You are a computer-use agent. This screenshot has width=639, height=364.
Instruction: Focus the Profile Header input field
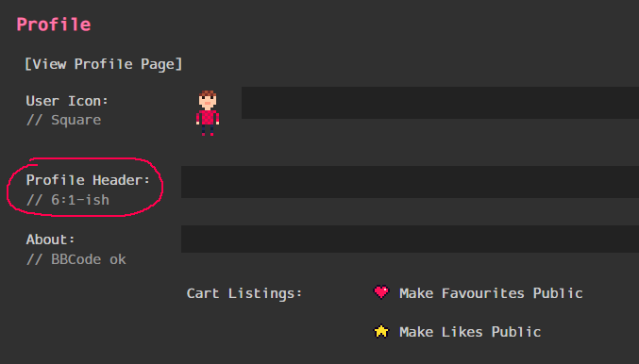point(410,182)
